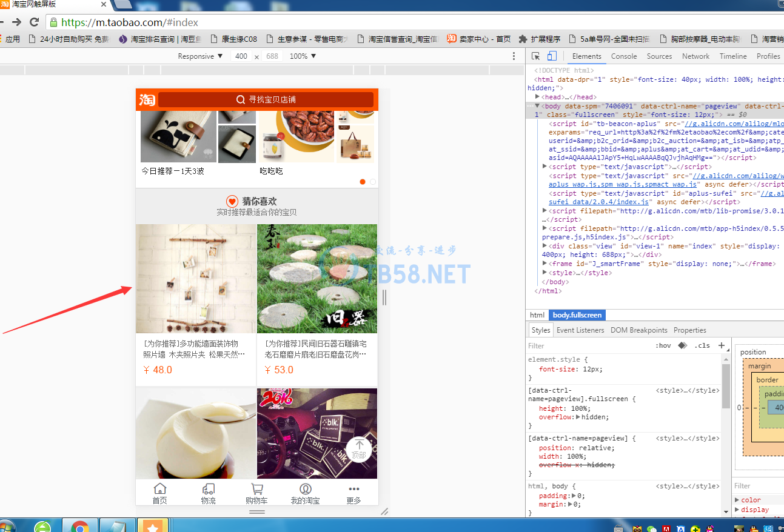
Task: Open the 100% zoom dropdown
Action: pos(303,56)
